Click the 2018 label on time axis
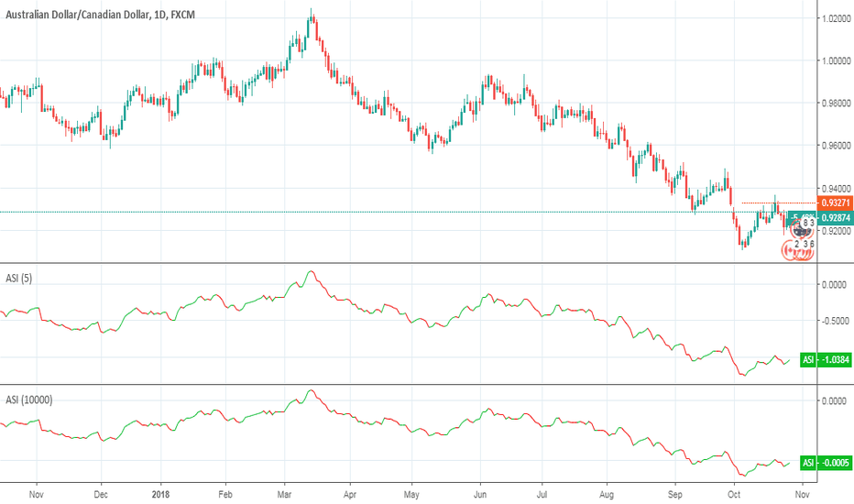This screenshot has height=504, width=854. point(160,494)
